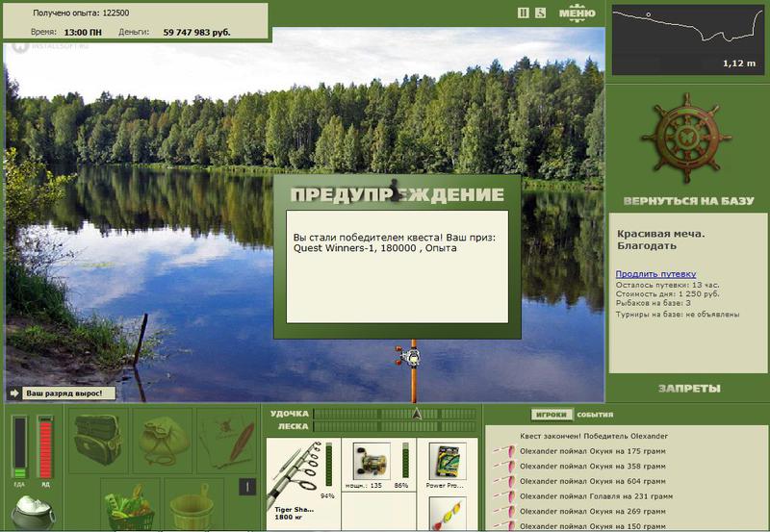Screen dimensions: 770x532
Task: Click the dark slot number 1 button
Action: pyautogui.click(x=247, y=487)
